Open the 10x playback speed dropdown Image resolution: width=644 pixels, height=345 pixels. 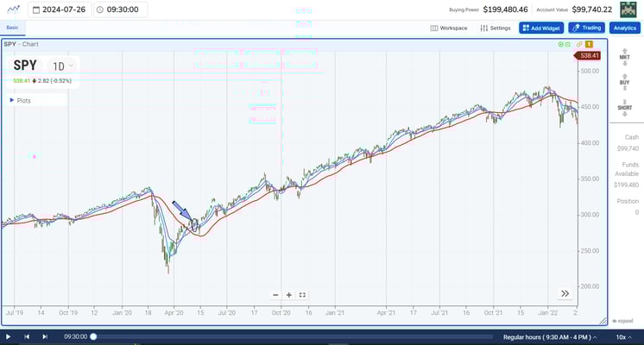pyautogui.click(x=625, y=336)
